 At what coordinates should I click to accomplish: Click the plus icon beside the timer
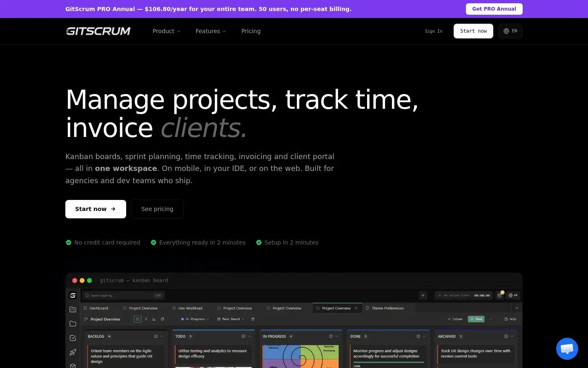pos(423,295)
